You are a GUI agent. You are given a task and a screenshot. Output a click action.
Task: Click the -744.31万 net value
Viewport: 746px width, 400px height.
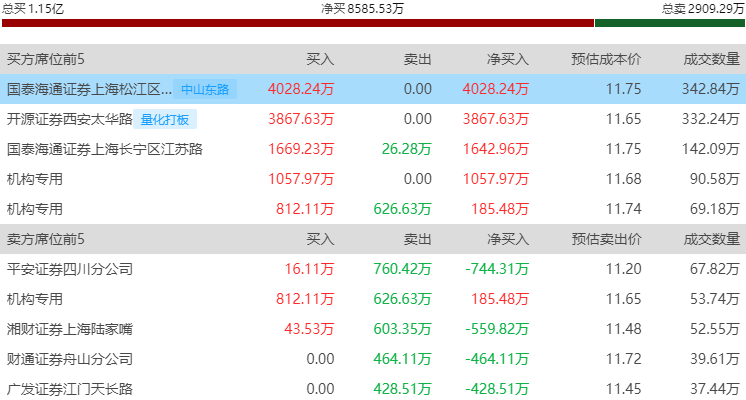point(497,269)
